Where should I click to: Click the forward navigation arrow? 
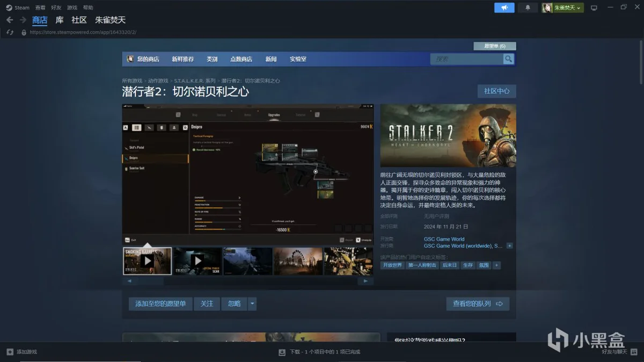pyautogui.click(x=23, y=20)
